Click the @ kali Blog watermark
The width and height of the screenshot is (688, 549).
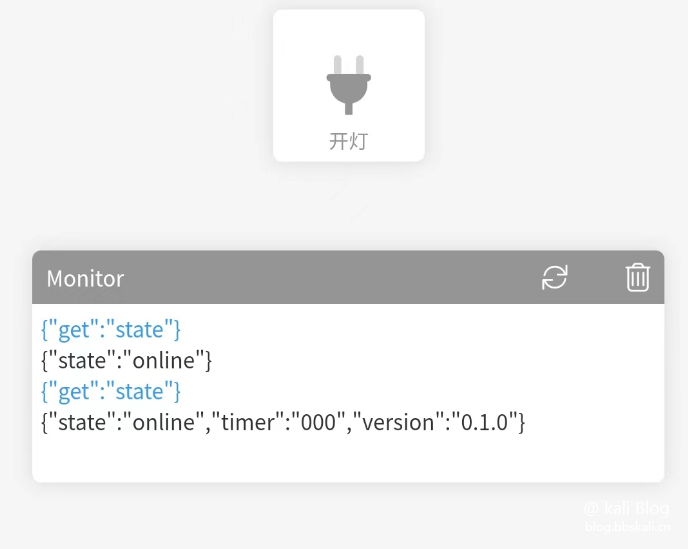click(627, 508)
